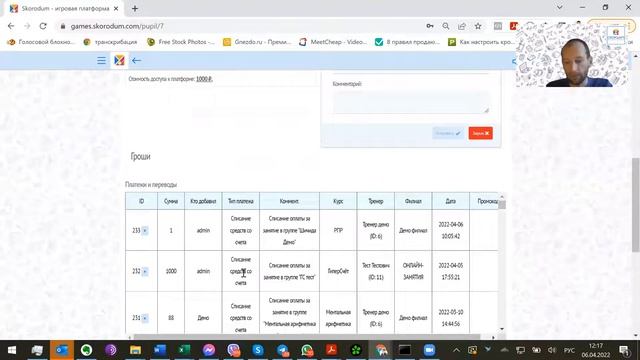Image resolution: width=640 pixels, height=360 pixels.
Task: Open the 8 правил продаж bookmark
Action: 407,42
